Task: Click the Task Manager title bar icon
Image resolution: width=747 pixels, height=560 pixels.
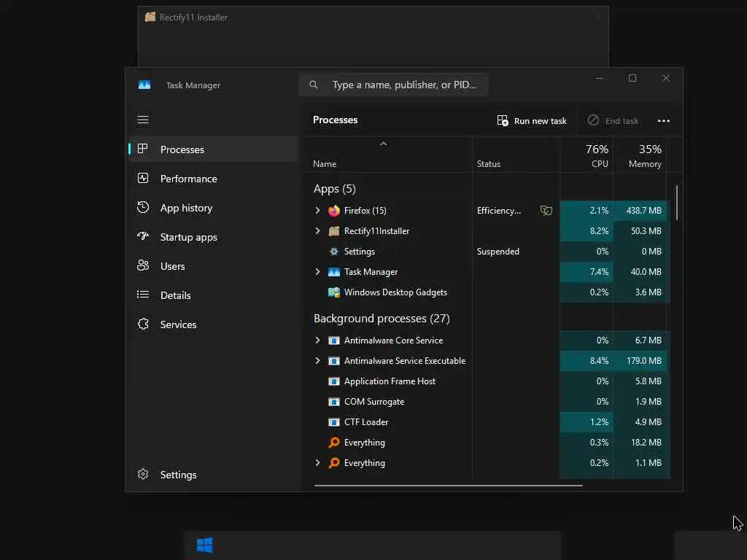Action: pos(144,85)
